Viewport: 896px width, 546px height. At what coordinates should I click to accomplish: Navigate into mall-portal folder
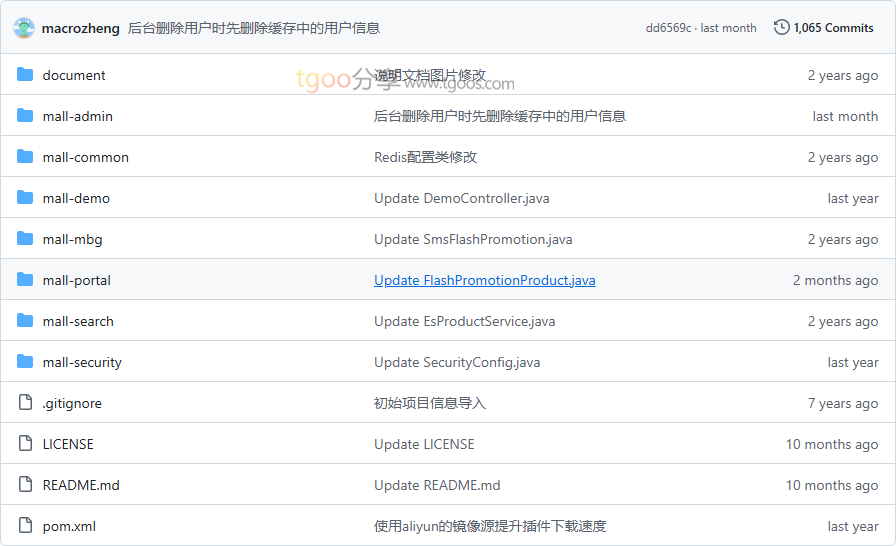coord(76,280)
